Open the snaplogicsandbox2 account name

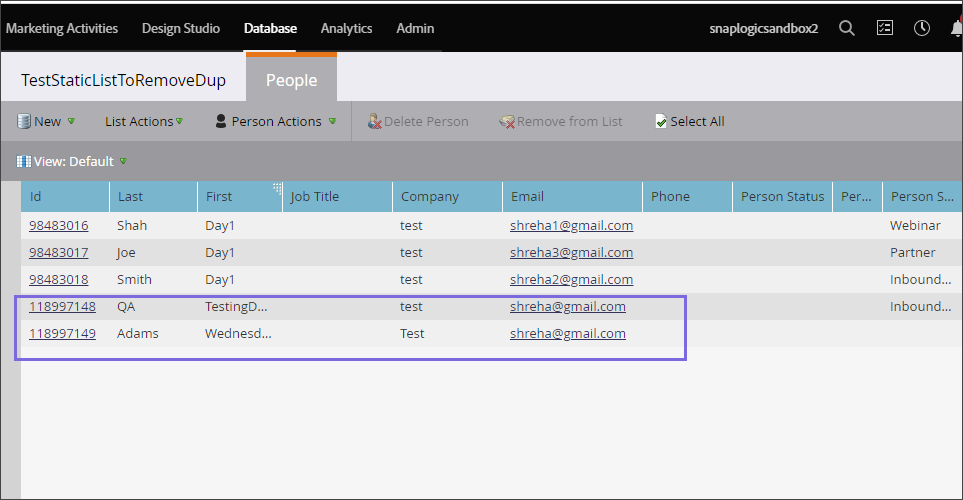coord(763,28)
